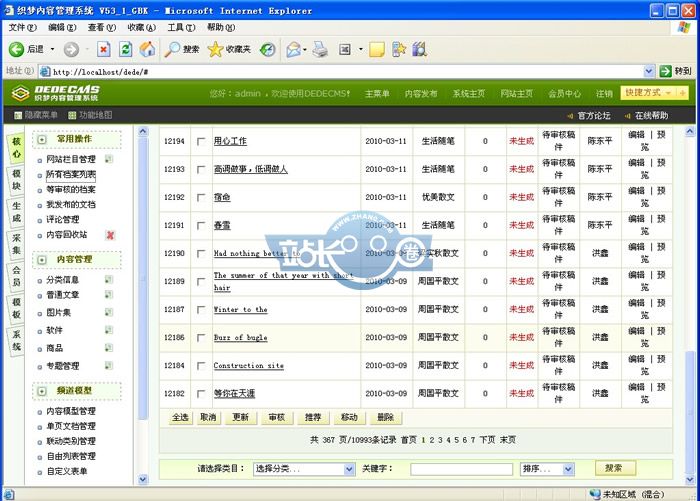700x501 pixels.
Task: Select the checkbox for row 12190
Action: 201,254
